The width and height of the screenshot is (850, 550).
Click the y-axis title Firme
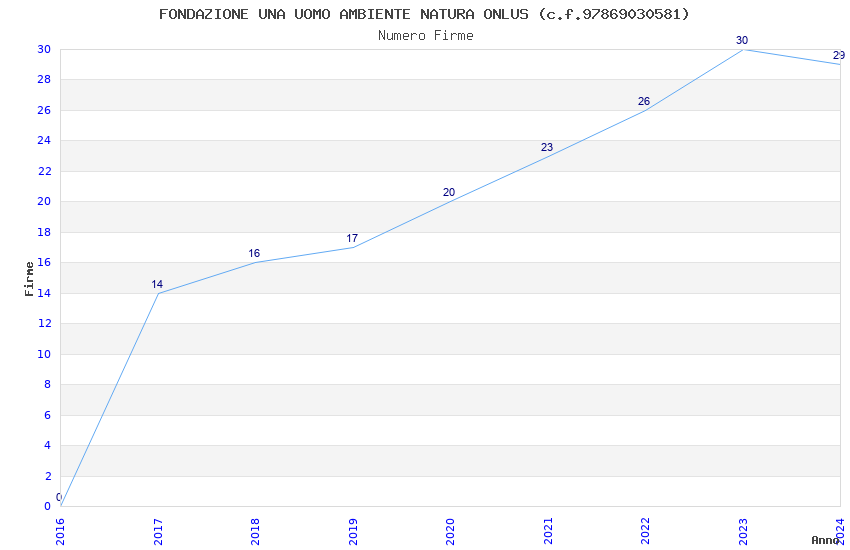29,279
